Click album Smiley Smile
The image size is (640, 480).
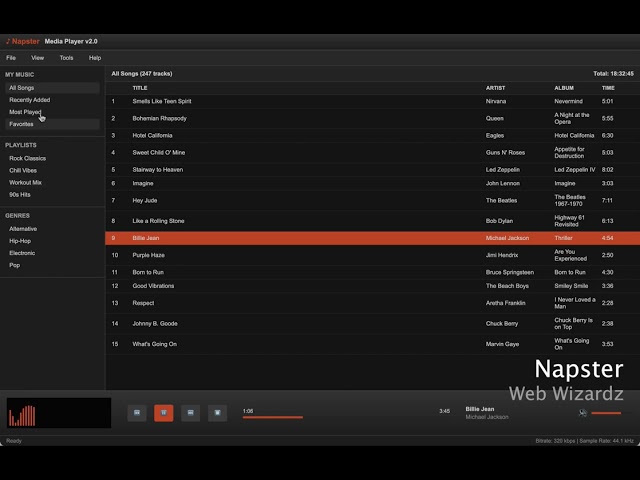571,286
